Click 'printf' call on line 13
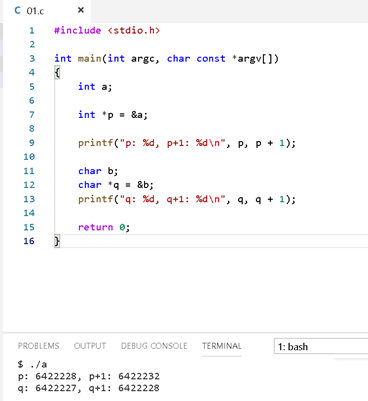Viewport: 368px width, 401px height. point(96,199)
